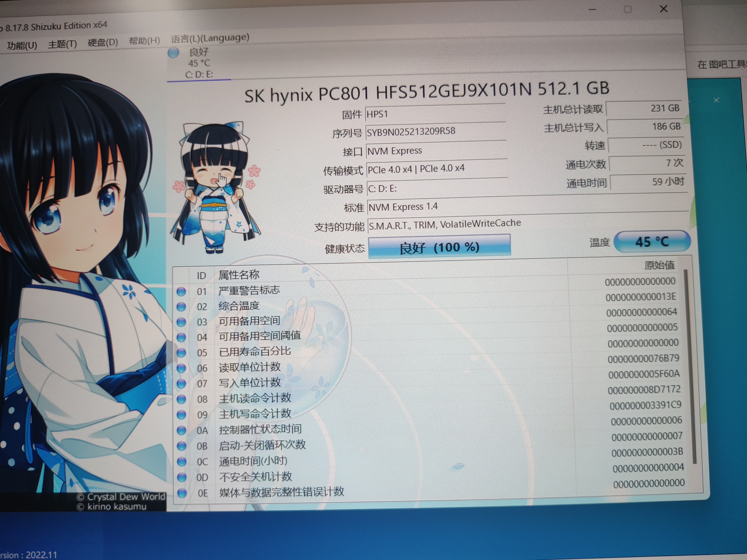
Task: Click the serial number field SYB9N025213209R58
Action: 436,131
